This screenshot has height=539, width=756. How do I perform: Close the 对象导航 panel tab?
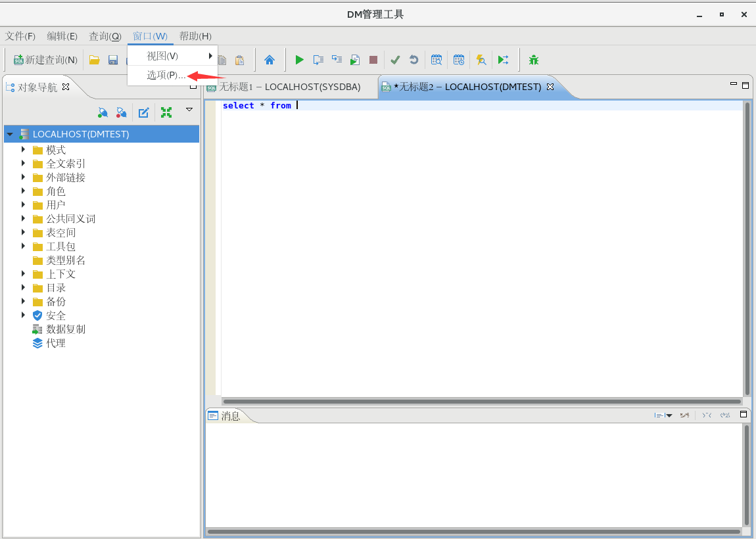coord(66,87)
